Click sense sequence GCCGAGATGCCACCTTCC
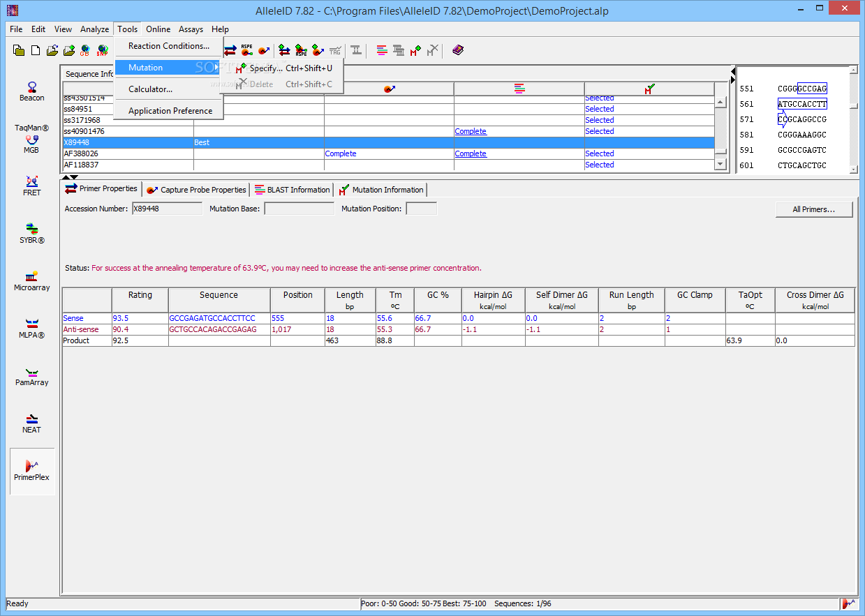The image size is (865, 616). pyautogui.click(x=212, y=318)
